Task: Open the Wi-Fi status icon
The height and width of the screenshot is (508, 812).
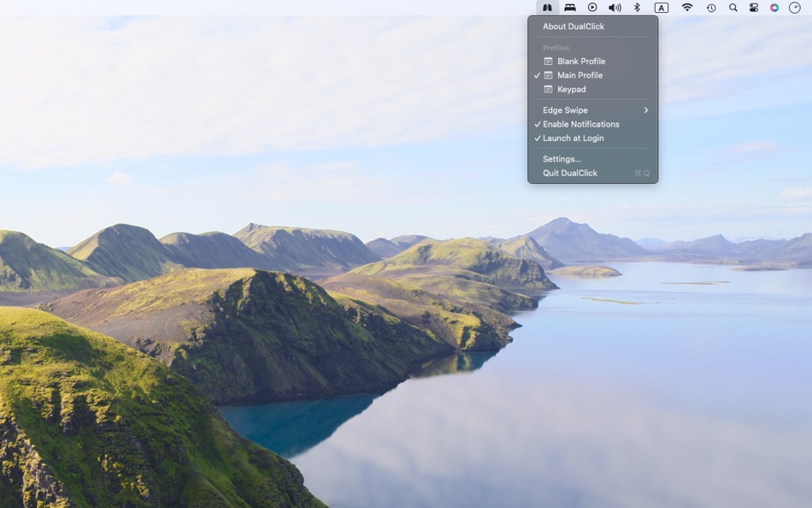Action: (686, 8)
